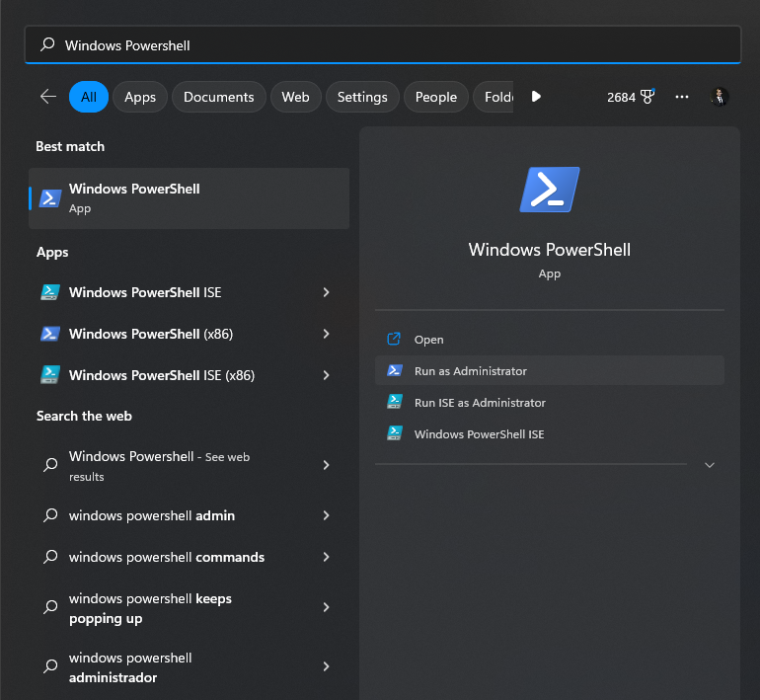Click search icon beside 'windows powershell admin'
The width and height of the screenshot is (760, 700).
[x=50, y=514]
